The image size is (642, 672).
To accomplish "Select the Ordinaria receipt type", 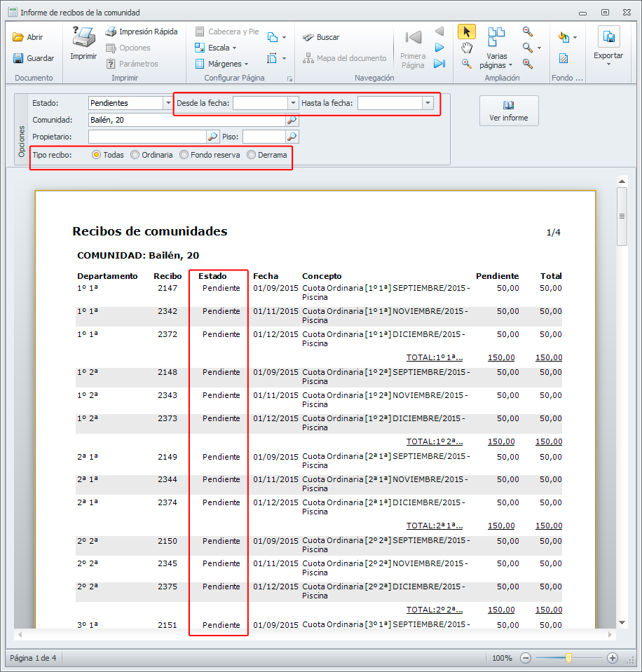I will (135, 155).
